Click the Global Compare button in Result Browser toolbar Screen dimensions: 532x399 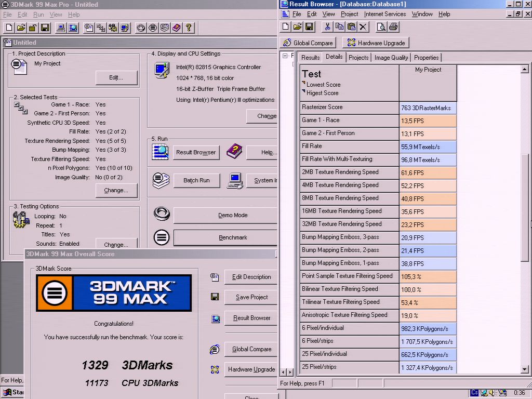point(309,43)
